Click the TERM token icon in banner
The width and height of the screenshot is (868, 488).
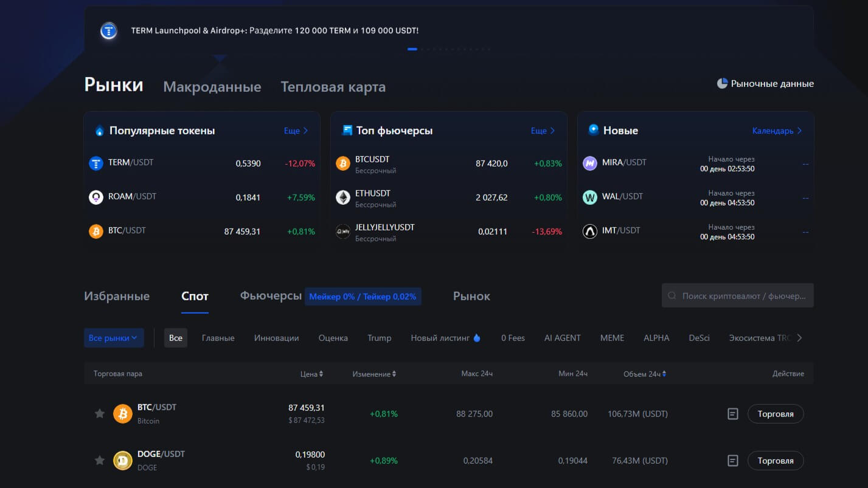pos(109,30)
